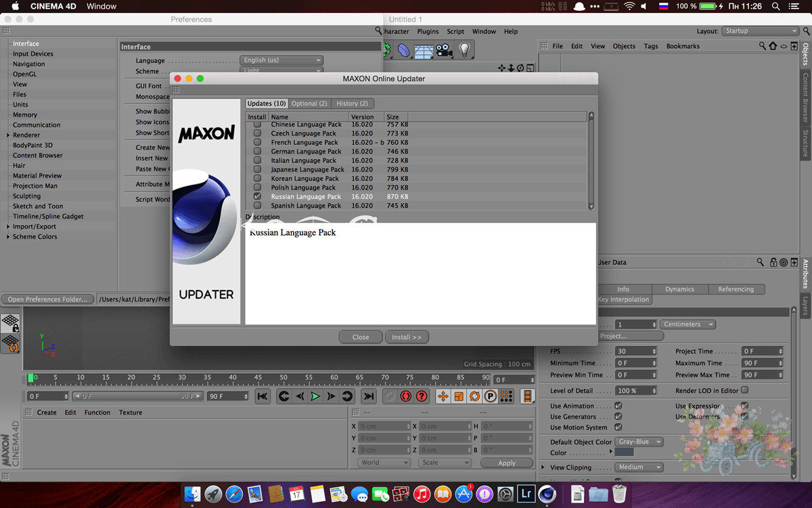812x508 pixels.
Task: Toggle Render LOD in Editor checkbox
Action: [x=745, y=390]
